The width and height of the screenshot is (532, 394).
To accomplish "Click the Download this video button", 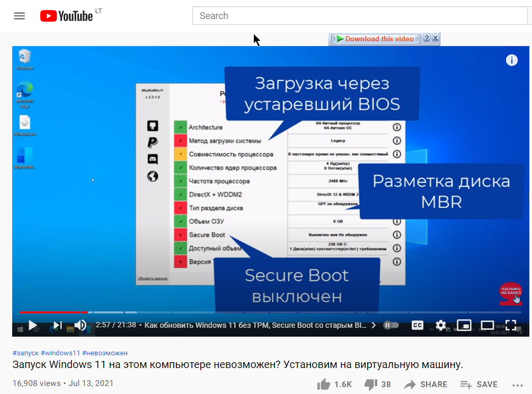I will pyautogui.click(x=375, y=39).
